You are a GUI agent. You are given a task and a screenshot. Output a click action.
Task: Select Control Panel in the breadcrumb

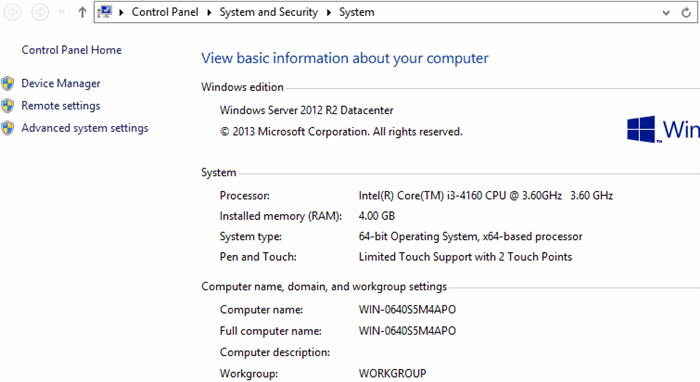pyautogui.click(x=165, y=12)
